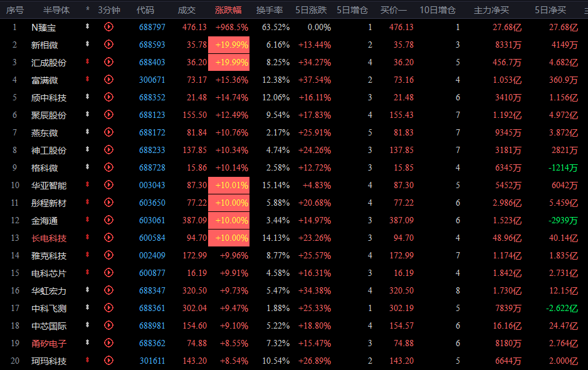Open 3-minute chart icon for 电科芯片

pos(108,273)
